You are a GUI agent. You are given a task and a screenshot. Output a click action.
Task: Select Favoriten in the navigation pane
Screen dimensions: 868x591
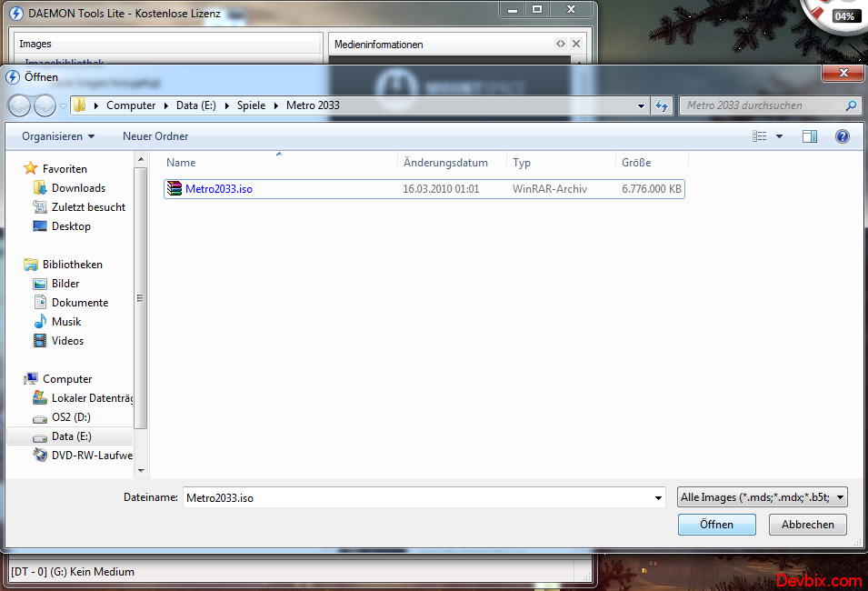tap(65, 169)
